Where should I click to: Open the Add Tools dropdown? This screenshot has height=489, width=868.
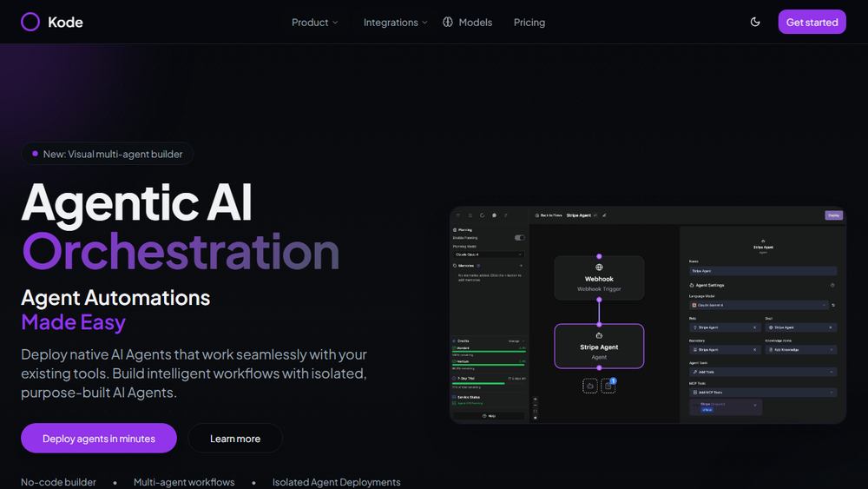pos(763,372)
